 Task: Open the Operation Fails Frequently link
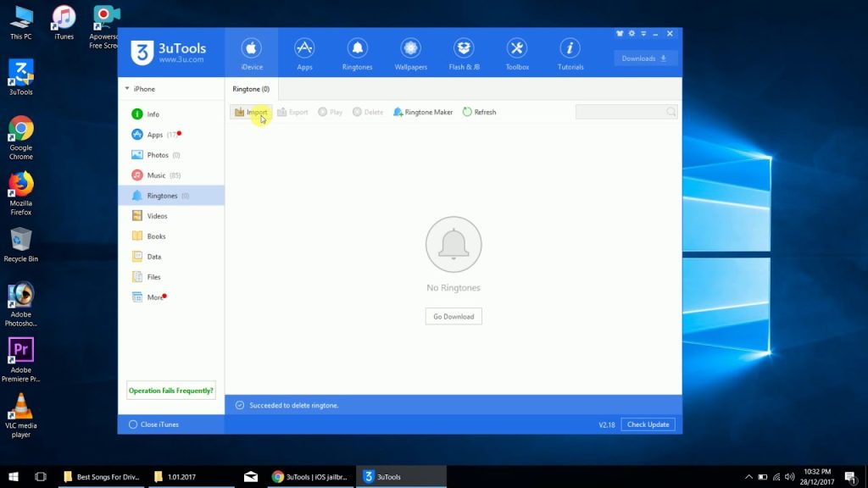tap(170, 391)
